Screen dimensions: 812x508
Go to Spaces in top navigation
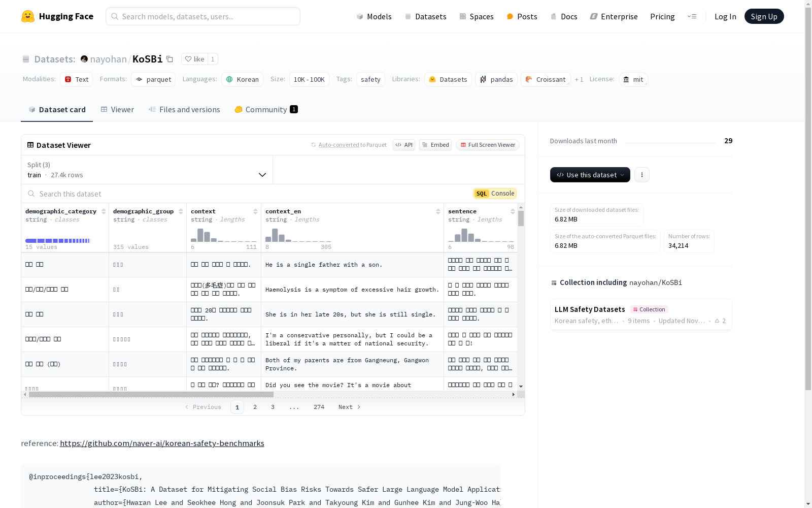(477, 16)
